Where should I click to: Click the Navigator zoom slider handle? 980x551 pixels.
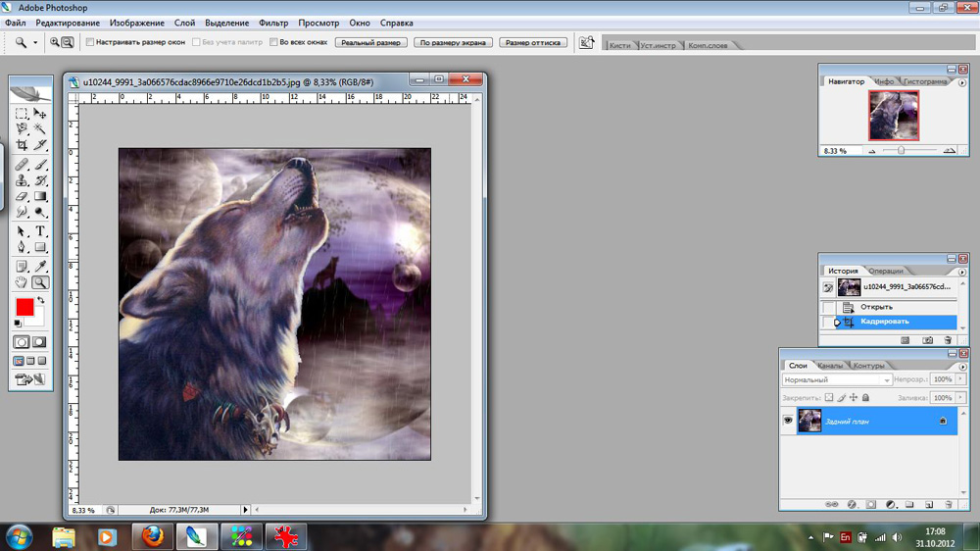click(901, 150)
